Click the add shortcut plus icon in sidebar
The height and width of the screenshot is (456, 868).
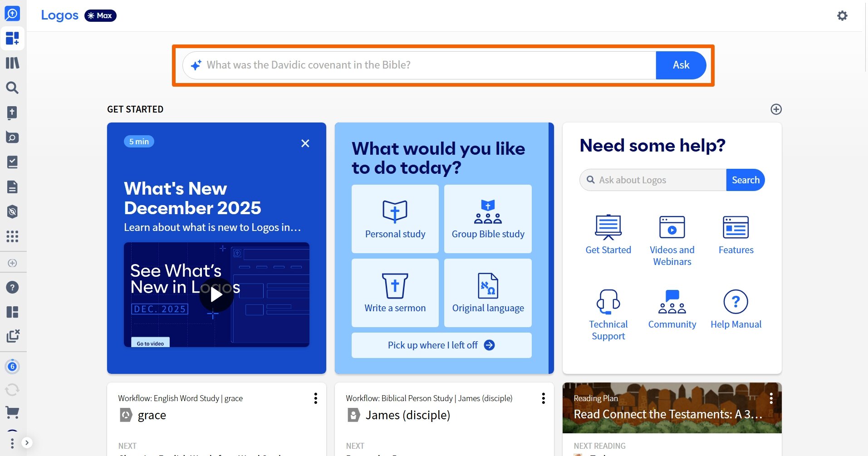pos(12,263)
